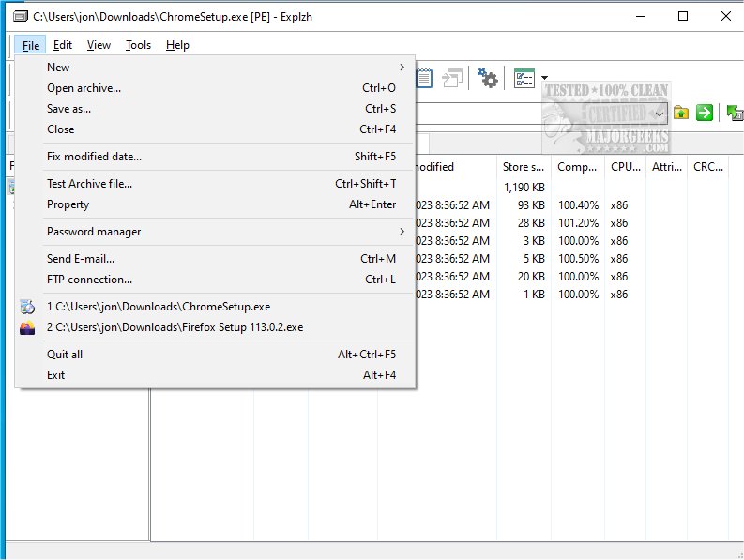Open the Help menu
This screenshot has height=560, width=744.
coord(177,45)
